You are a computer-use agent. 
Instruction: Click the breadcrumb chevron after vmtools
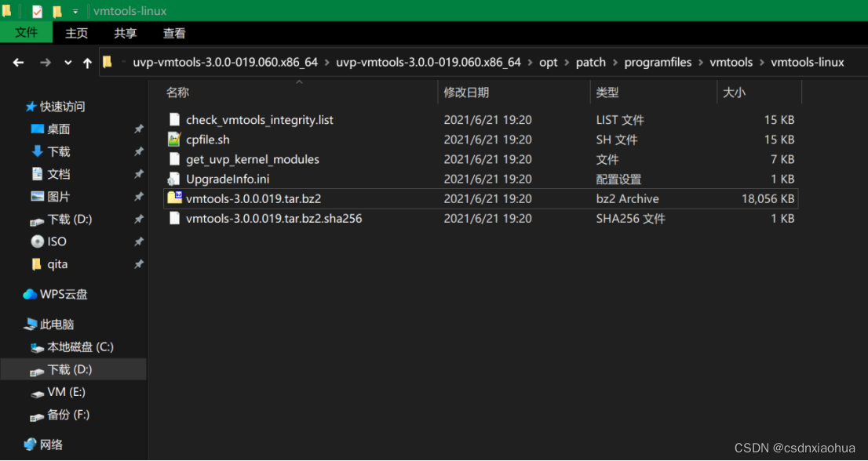pos(763,62)
